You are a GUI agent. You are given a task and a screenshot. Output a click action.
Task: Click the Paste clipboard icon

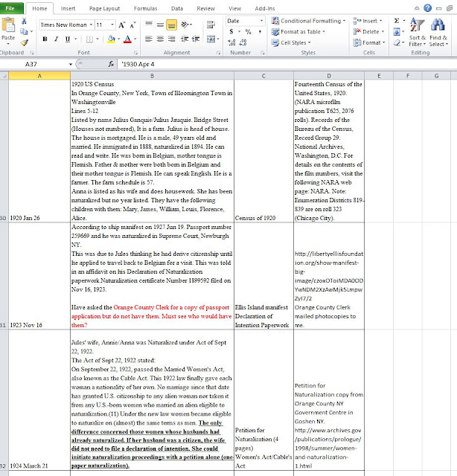(x=8, y=26)
